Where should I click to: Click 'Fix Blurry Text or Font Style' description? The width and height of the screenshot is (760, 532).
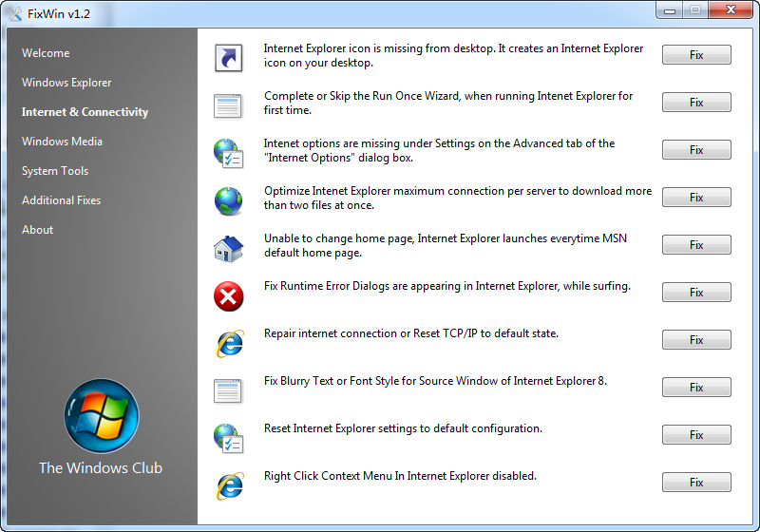tap(435, 381)
